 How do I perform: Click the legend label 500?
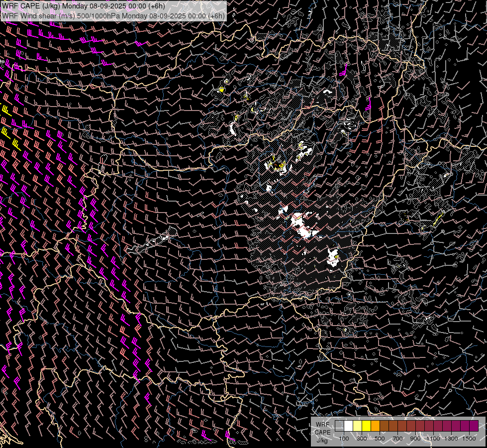tap(380, 439)
